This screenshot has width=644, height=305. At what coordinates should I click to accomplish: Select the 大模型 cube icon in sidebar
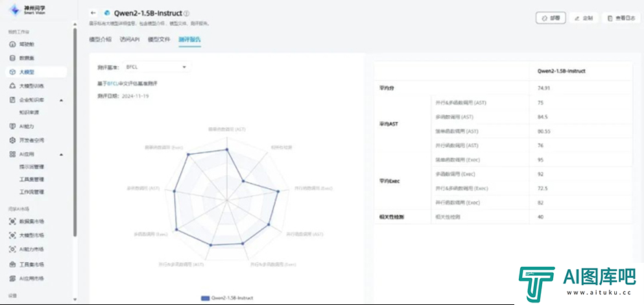[x=12, y=72]
